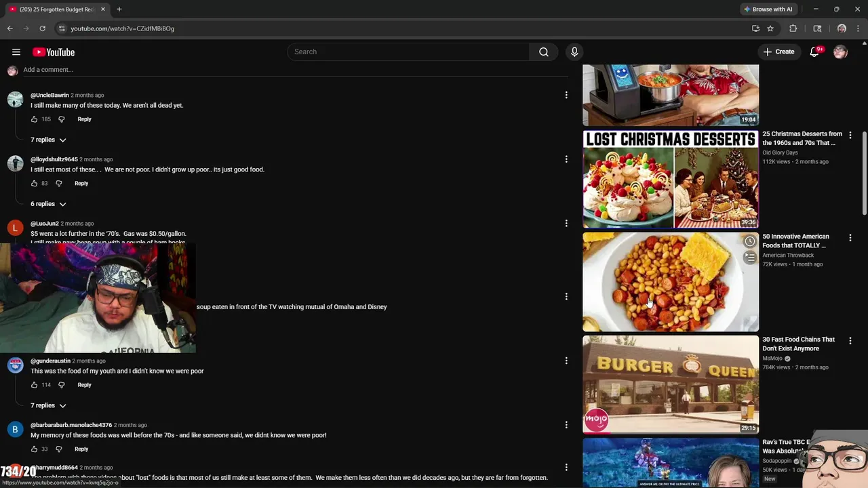Screen dimensions: 868x488
Task: Open options menu for @UncleBawrin comment
Action: [566, 95]
